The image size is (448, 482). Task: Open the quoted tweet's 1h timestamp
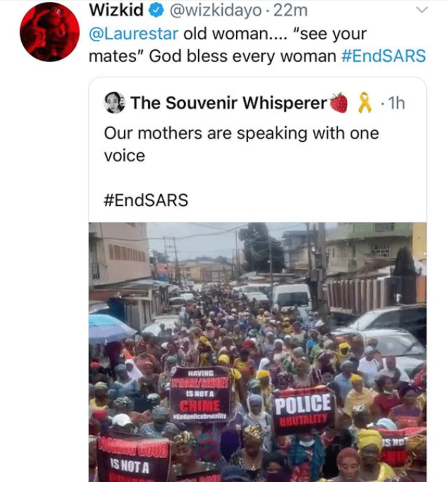point(397,103)
